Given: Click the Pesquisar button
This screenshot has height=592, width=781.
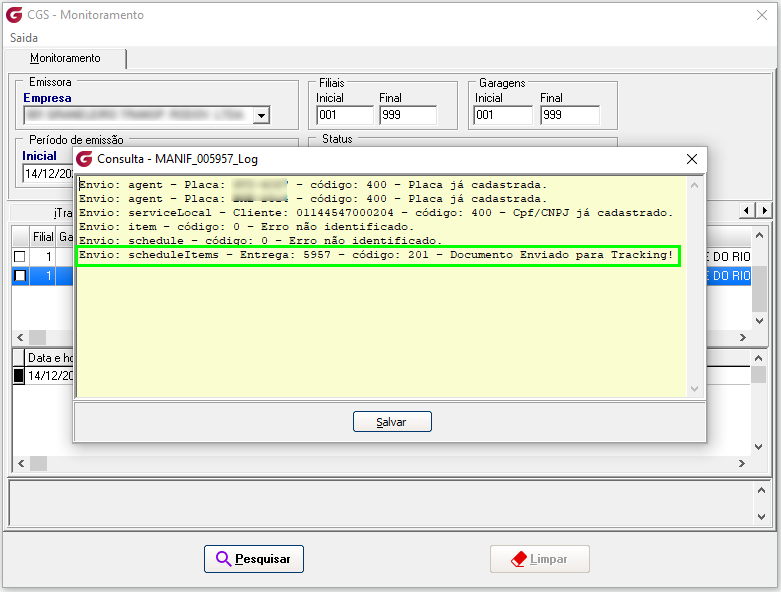Looking at the screenshot, I should coord(254,559).
